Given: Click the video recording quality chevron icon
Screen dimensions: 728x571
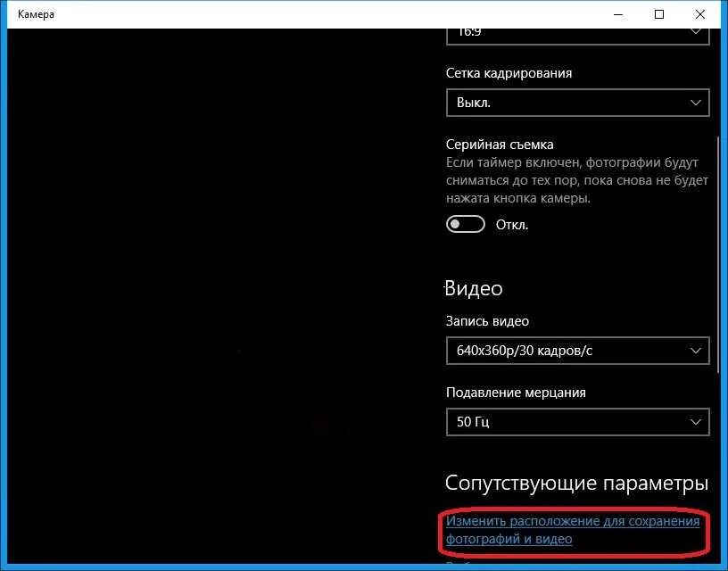Looking at the screenshot, I should [x=695, y=351].
